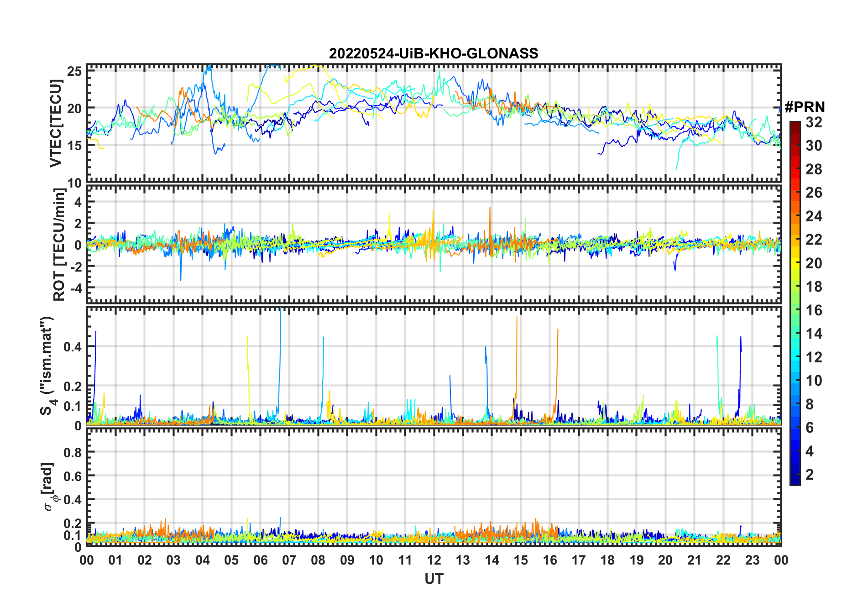This screenshot has height=607, width=868.
Task: Click the 0.8 tick on the sigma phi axis
Action: [73, 453]
